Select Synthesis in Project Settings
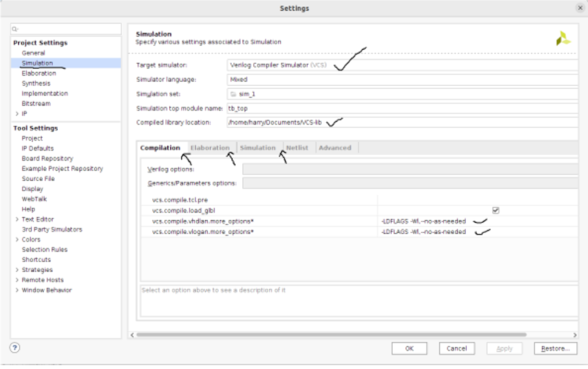Viewport: 588px width, 369px height. click(x=35, y=83)
